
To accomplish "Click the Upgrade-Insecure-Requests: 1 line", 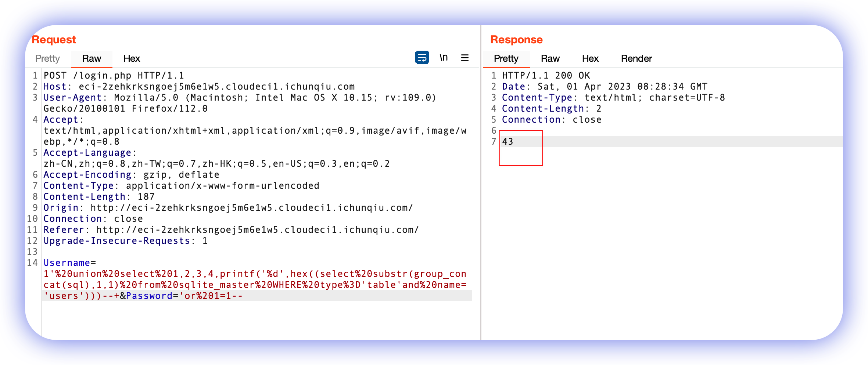I will [125, 241].
